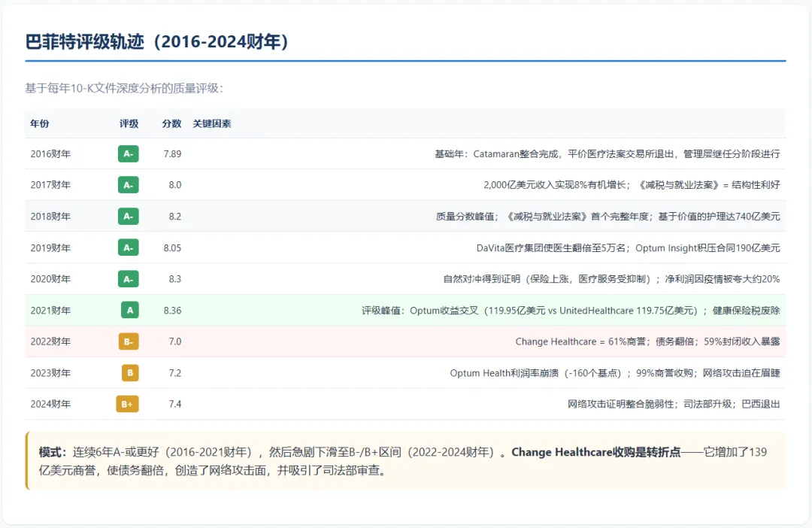Click the 2020财年 row label
Viewport: 812px width, 528px height.
(x=50, y=279)
